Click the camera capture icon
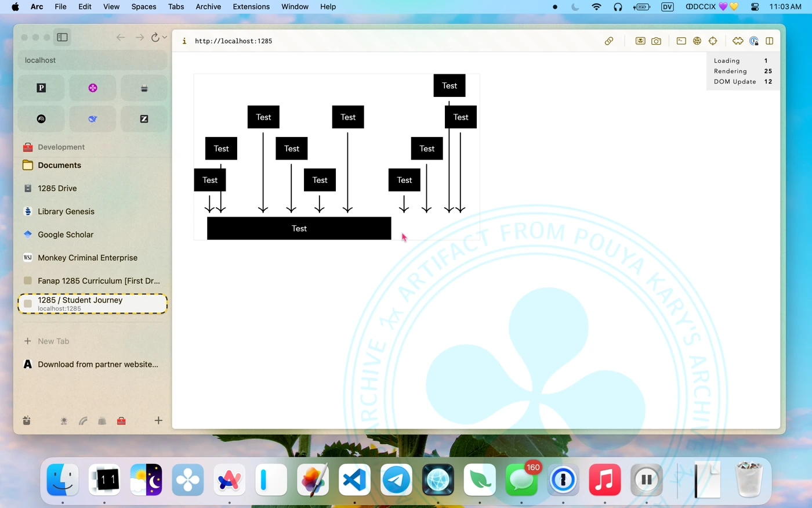This screenshot has height=508, width=812. [x=656, y=41]
